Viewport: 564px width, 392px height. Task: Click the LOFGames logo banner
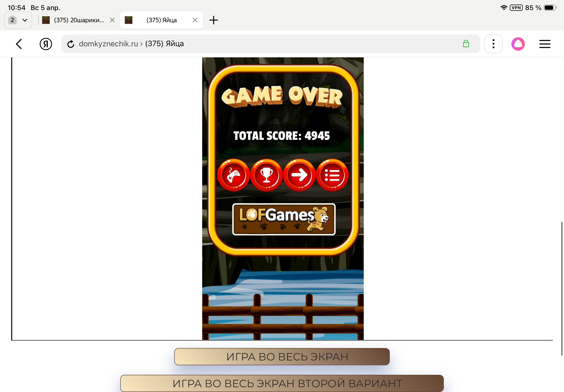tap(284, 219)
